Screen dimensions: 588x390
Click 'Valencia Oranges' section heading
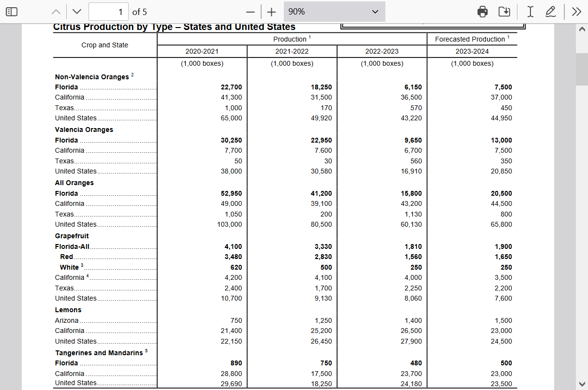84,130
